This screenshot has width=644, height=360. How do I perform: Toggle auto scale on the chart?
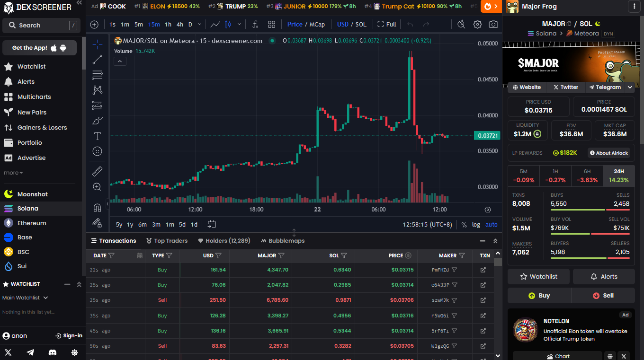[x=492, y=225]
